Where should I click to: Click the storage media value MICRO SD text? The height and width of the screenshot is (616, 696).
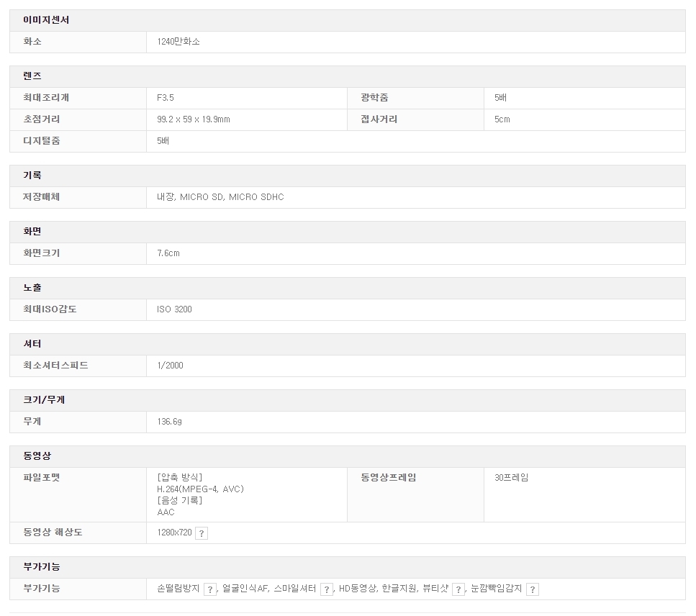(x=202, y=197)
